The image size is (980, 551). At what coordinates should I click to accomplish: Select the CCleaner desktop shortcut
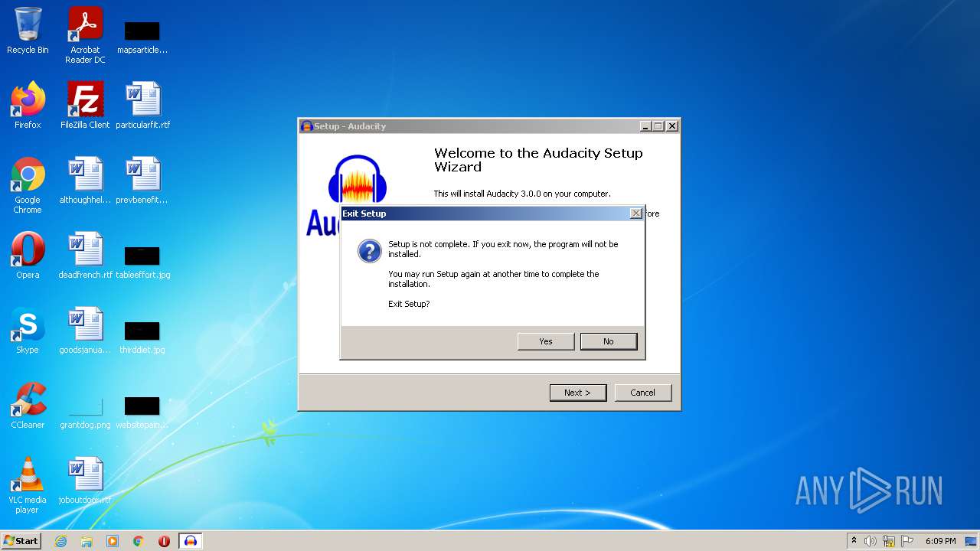pos(28,406)
